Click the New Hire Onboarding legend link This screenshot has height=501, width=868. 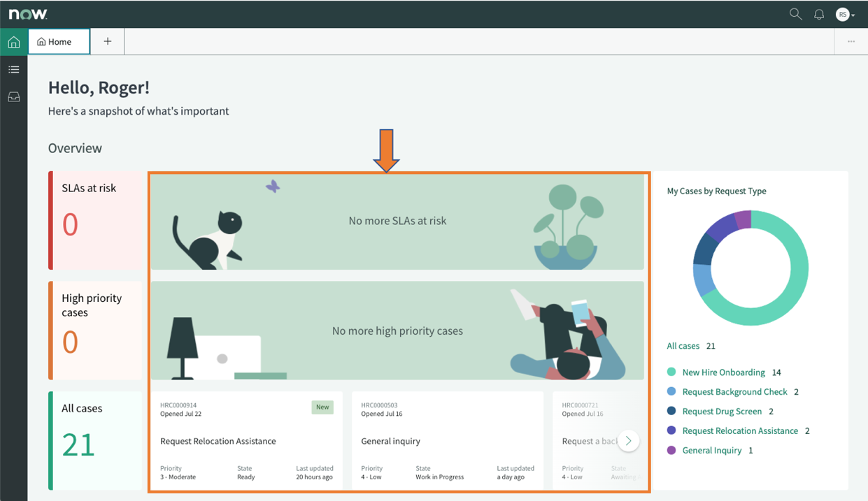(724, 372)
